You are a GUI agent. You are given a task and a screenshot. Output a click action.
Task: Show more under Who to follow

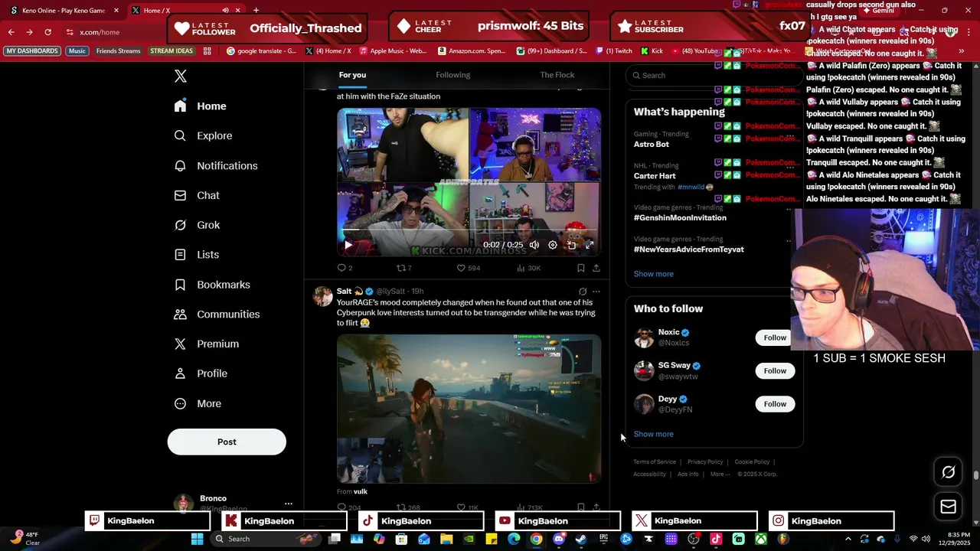(654, 434)
